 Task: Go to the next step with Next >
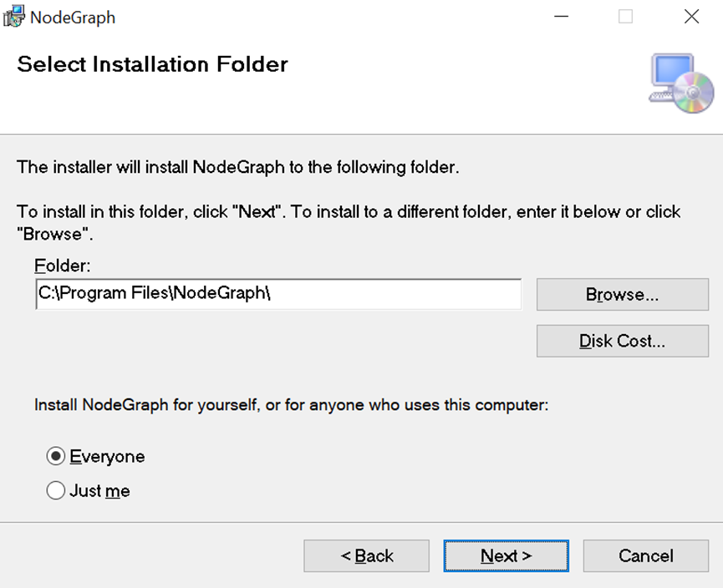[x=506, y=556]
